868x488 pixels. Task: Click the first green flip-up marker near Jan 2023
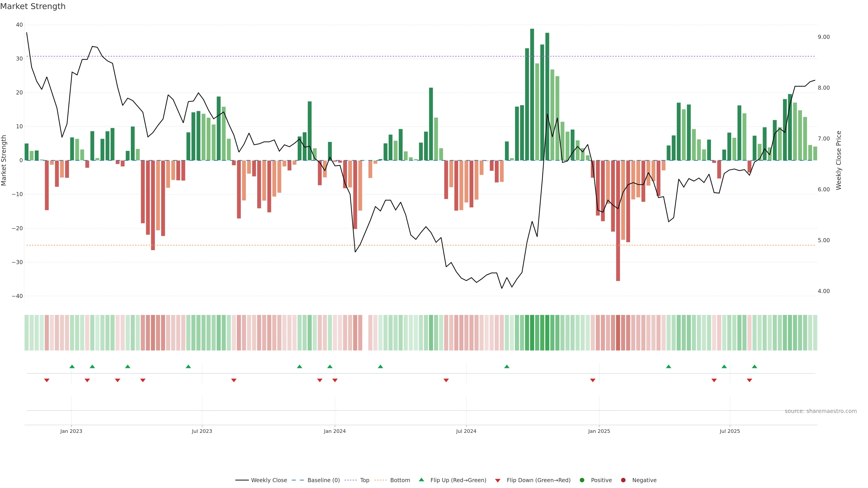tap(72, 366)
